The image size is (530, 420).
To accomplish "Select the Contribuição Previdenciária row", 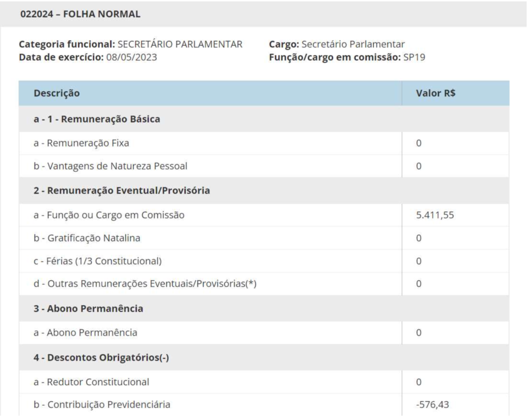I will [102, 404].
